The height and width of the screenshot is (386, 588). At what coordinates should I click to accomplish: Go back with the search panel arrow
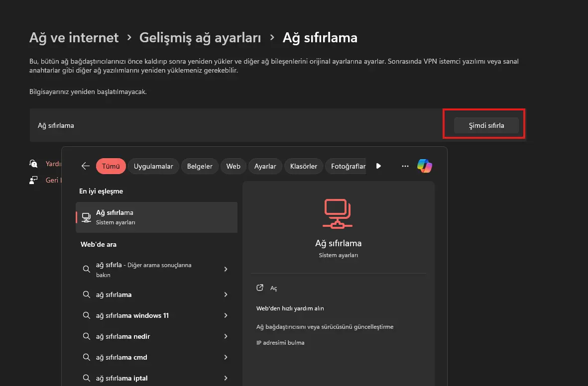(86, 166)
